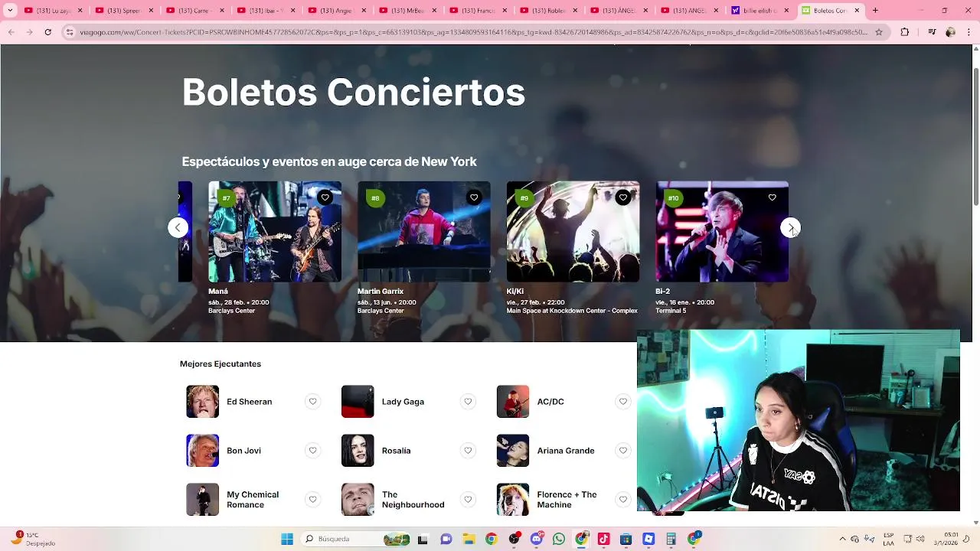Open the Ed Sheeran performer link
This screenshot has height=551, width=980.
pos(249,402)
